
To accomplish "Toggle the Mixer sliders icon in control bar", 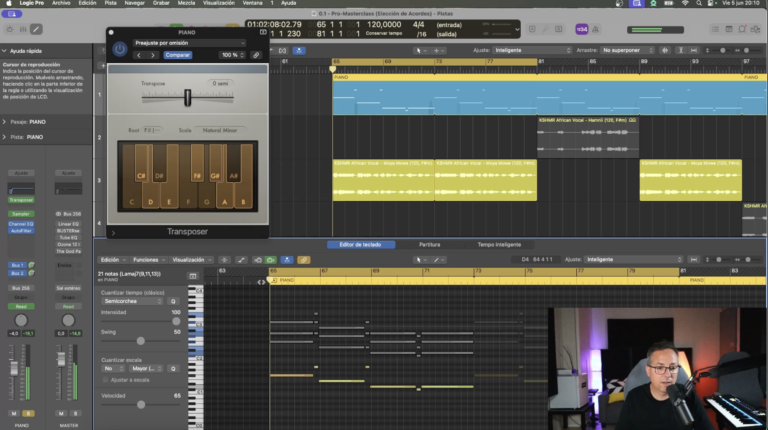I will tap(23, 29).
